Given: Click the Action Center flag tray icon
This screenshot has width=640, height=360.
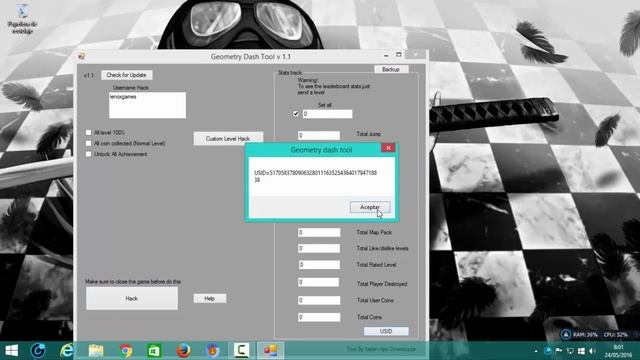Looking at the screenshot, I should 559,351.
